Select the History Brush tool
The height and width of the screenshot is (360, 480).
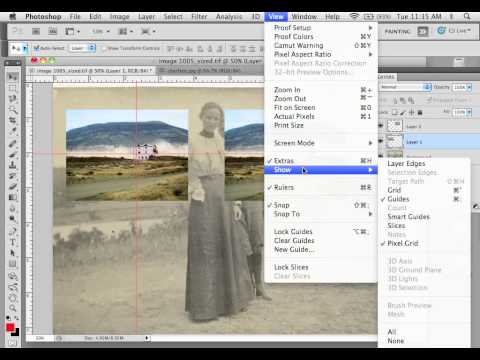[13, 176]
